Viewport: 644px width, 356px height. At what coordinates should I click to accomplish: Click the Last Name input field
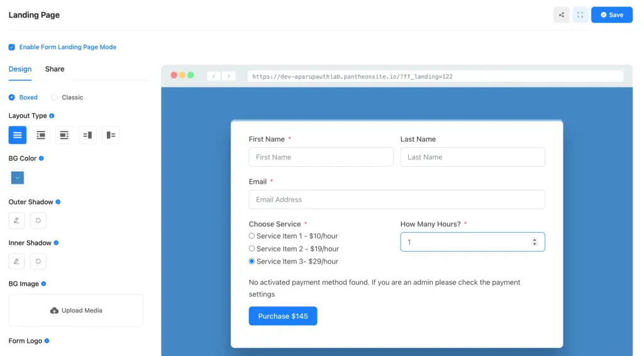[472, 157]
